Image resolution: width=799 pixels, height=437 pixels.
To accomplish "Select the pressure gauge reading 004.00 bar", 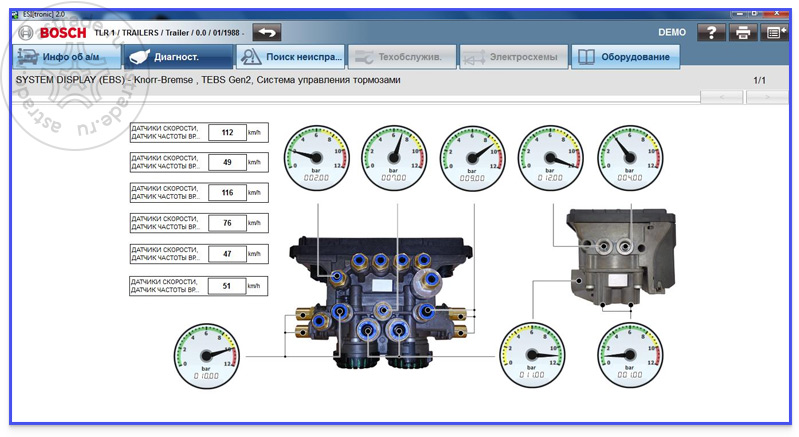I will pos(630,158).
